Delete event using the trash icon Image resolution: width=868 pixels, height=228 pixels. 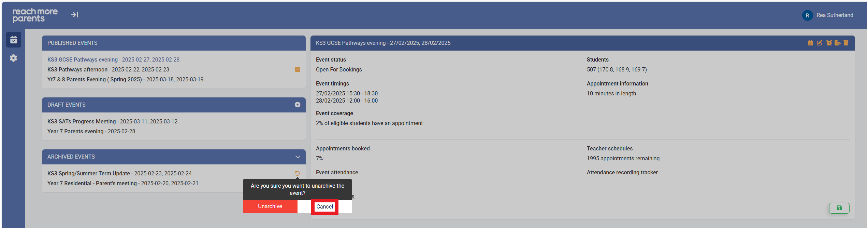[846, 43]
